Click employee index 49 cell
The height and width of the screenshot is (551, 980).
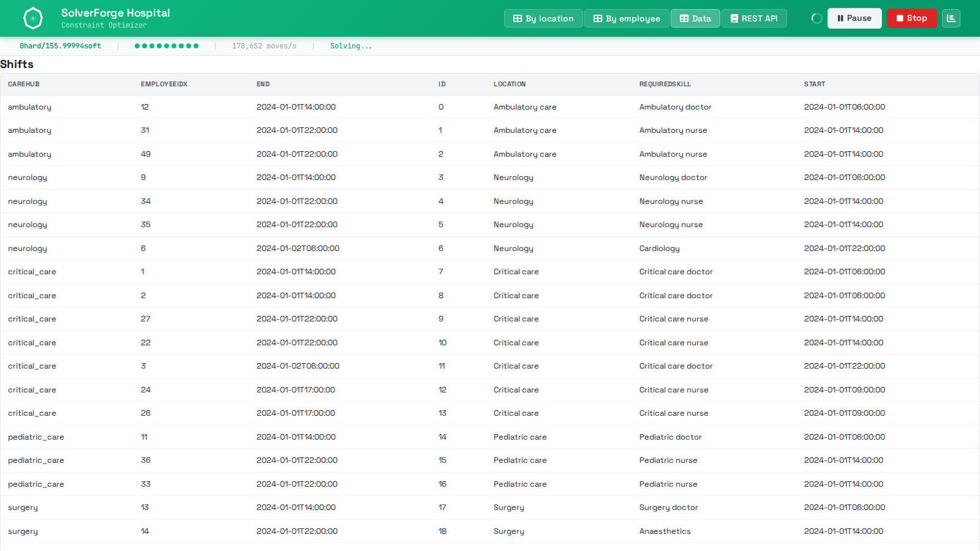146,154
